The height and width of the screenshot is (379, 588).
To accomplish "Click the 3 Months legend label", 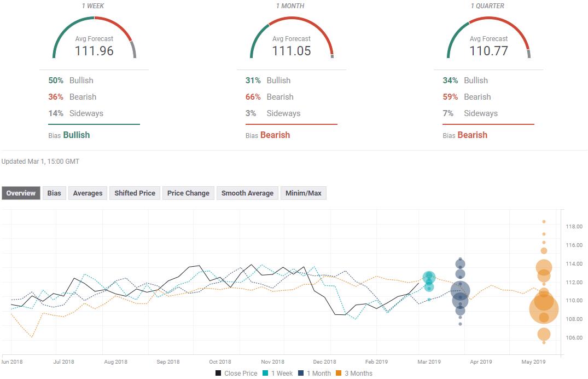I will (358, 374).
